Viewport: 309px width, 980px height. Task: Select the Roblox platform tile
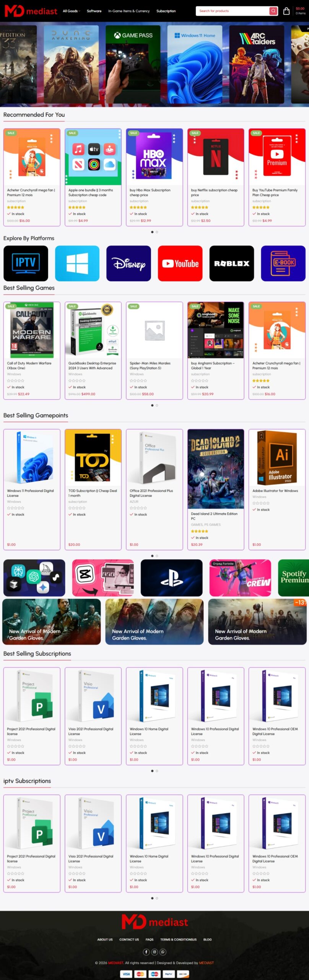coord(232,263)
